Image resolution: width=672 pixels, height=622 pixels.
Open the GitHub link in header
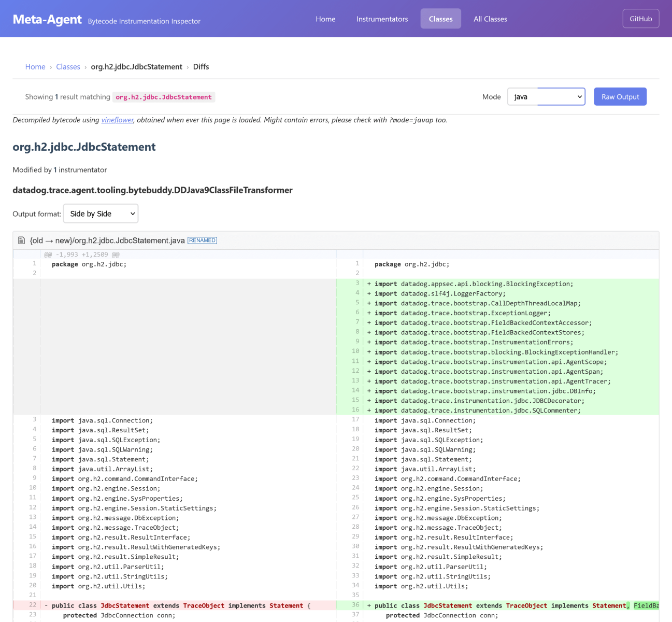pyautogui.click(x=640, y=19)
